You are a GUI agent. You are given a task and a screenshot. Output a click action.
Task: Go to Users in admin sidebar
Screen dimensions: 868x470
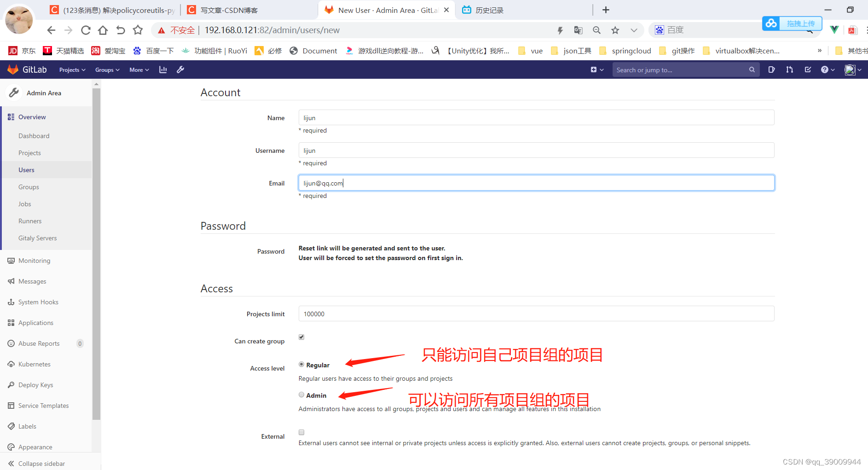[x=26, y=170]
